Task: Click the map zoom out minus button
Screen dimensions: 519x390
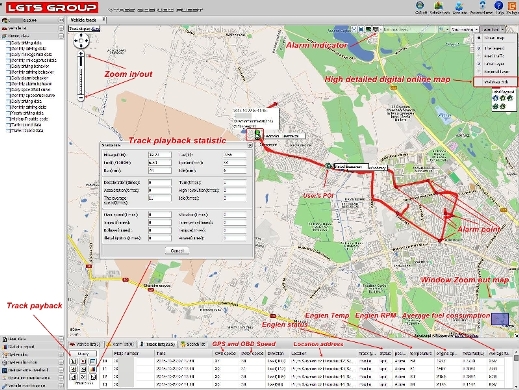Action: pos(81,97)
